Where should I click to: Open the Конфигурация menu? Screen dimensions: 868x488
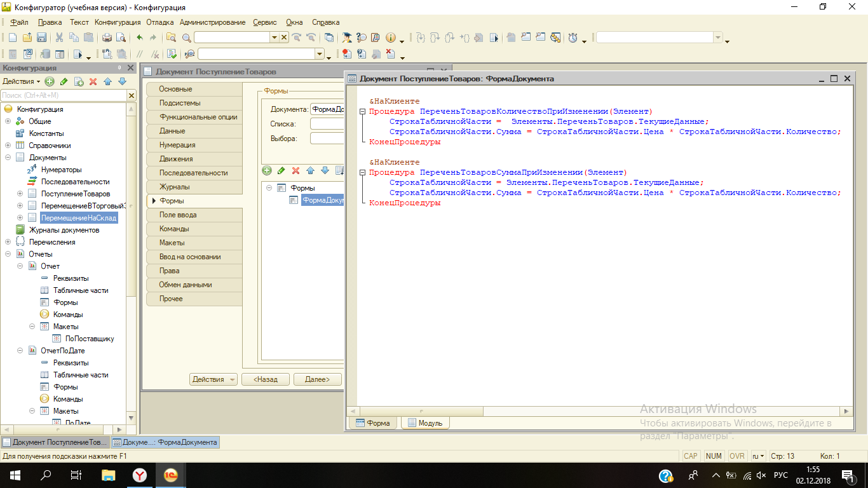coord(118,22)
